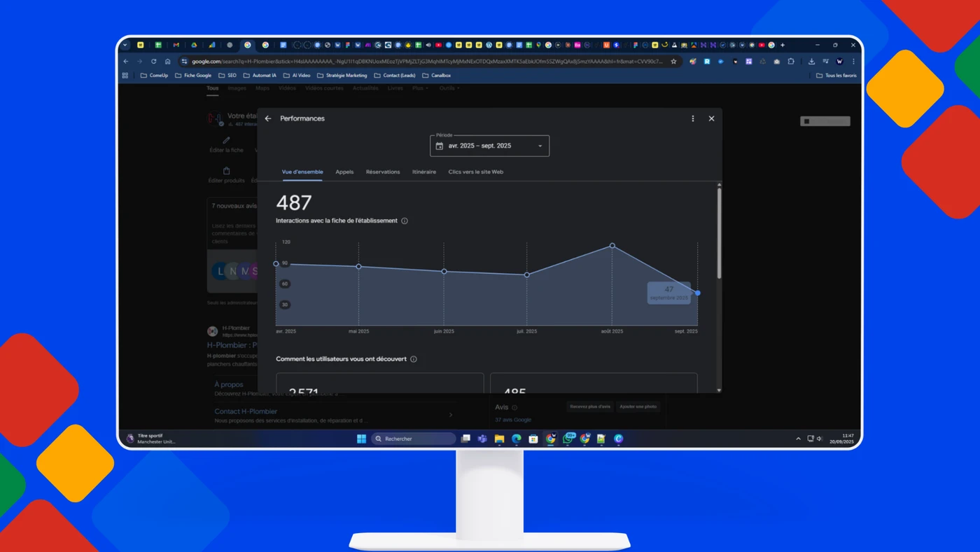
Task: Go back with the Performances panel arrow
Action: tap(268, 118)
